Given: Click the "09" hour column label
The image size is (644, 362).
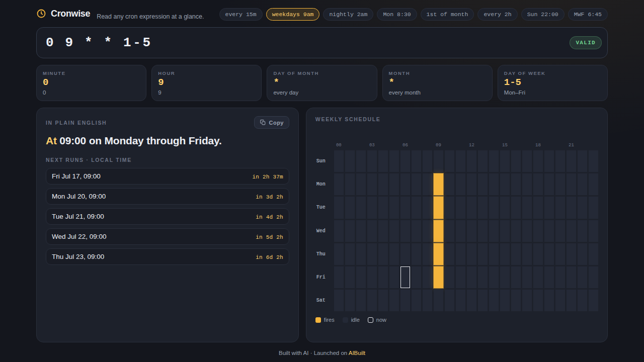Looking at the screenshot, I should click(438, 145).
